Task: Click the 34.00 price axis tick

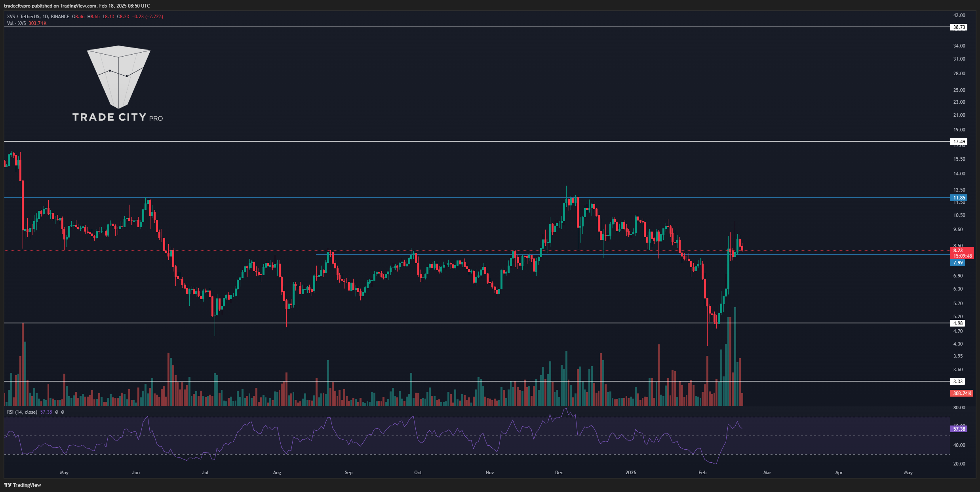Action: click(x=959, y=46)
